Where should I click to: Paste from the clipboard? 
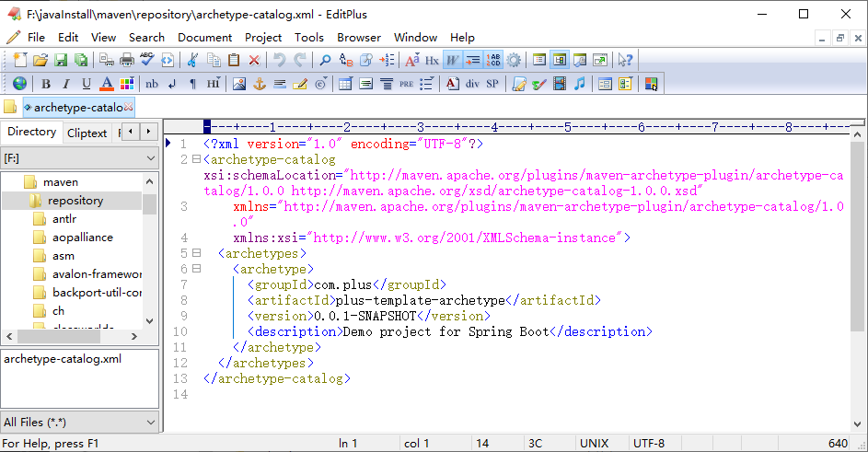[234, 60]
